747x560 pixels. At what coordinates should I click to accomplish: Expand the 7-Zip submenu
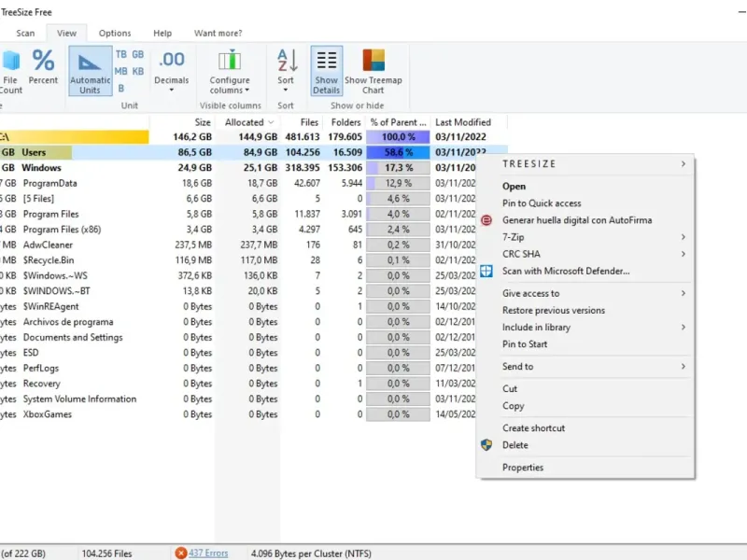(585, 237)
